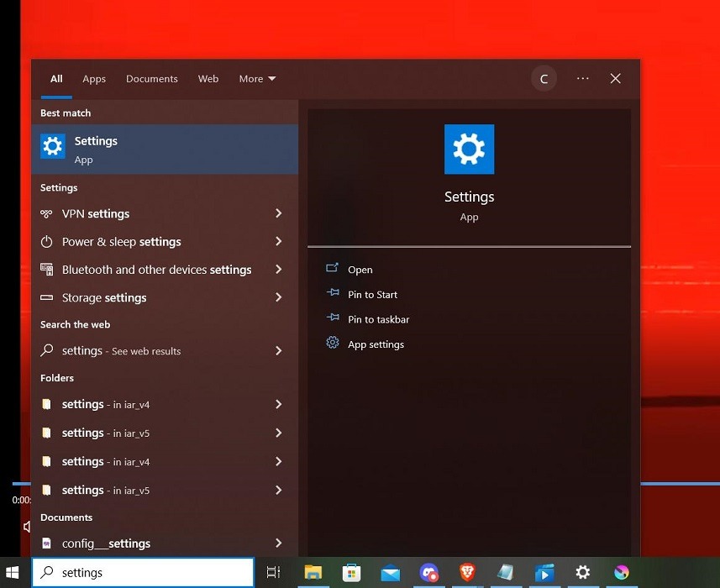This screenshot has width=720, height=588.
Task: Expand the Power & sleep settings result
Action: pyautogui.click(x=278, y=241)
